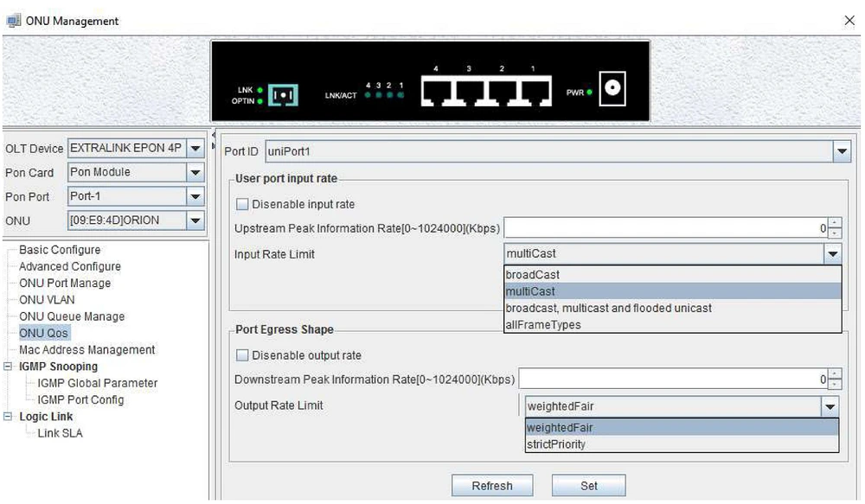Screen dimensions: 865x504
Task: Click the Set button
Action: (x=588, y=486)
